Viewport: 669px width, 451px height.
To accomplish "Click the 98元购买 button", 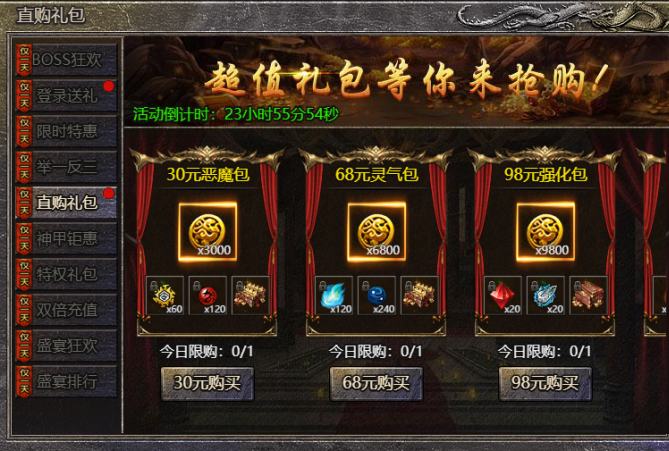I will [x=545, y=383].
